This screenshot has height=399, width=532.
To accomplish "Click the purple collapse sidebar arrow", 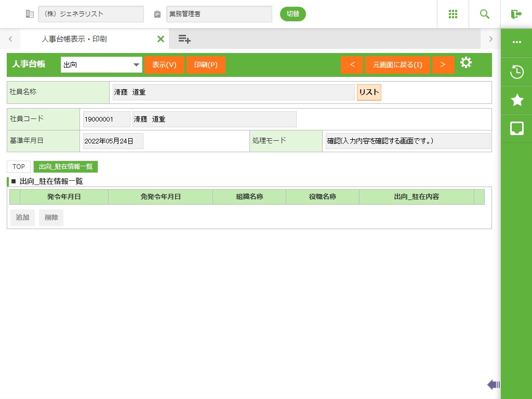I will point(493,384).
